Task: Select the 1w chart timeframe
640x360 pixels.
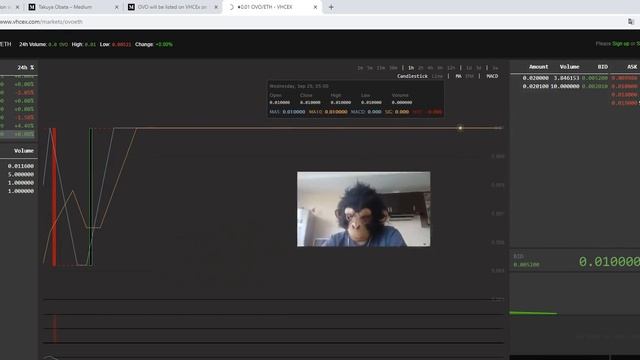Action: [495, 68]
